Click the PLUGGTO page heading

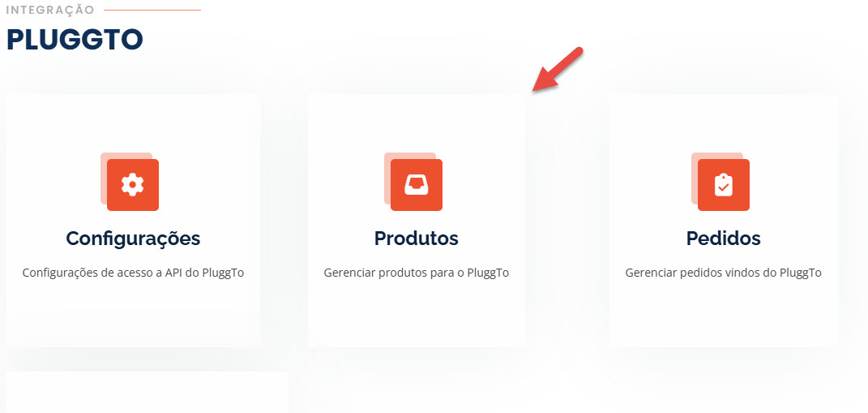75,40
